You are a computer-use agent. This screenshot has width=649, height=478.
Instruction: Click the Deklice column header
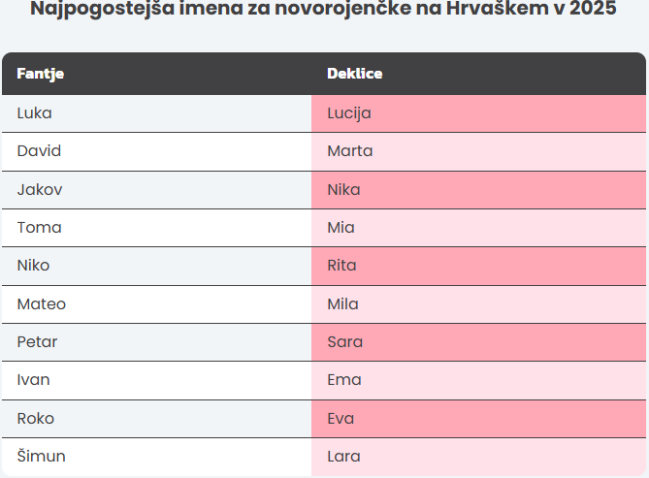click(355, 74)
